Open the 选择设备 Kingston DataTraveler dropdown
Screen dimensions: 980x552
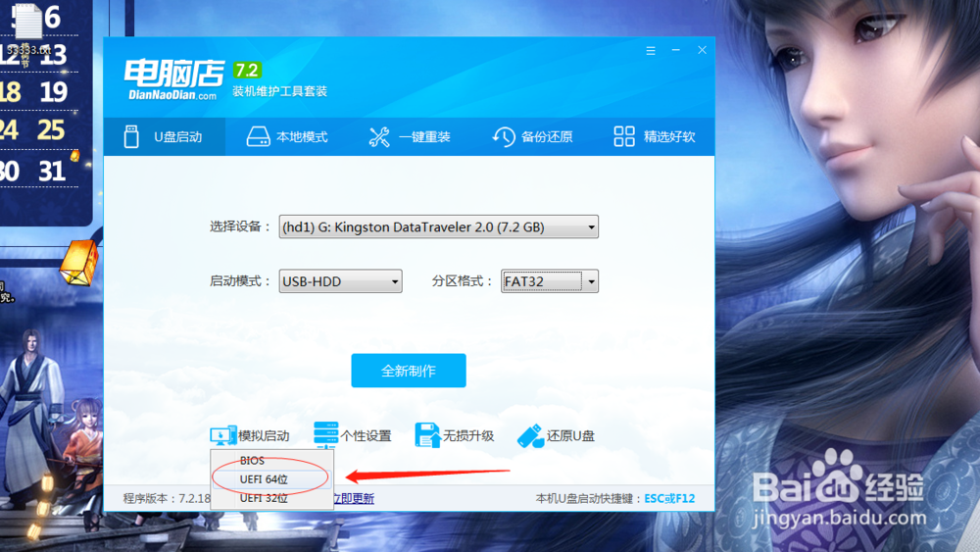[x=438, y=226]
